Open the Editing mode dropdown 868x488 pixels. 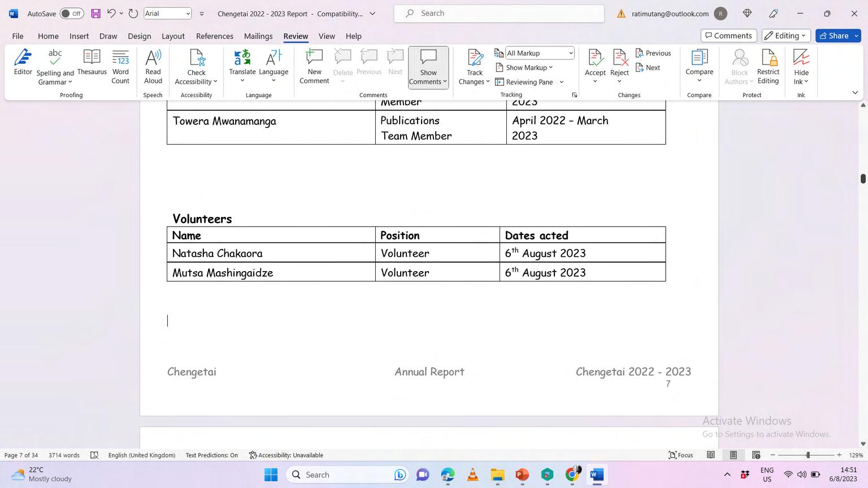[x=786, y=36]
